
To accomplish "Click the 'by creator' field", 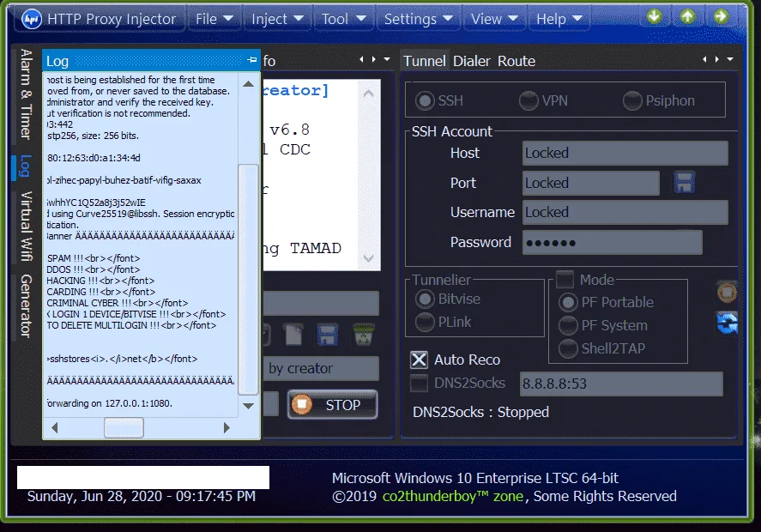I will 320,368.
